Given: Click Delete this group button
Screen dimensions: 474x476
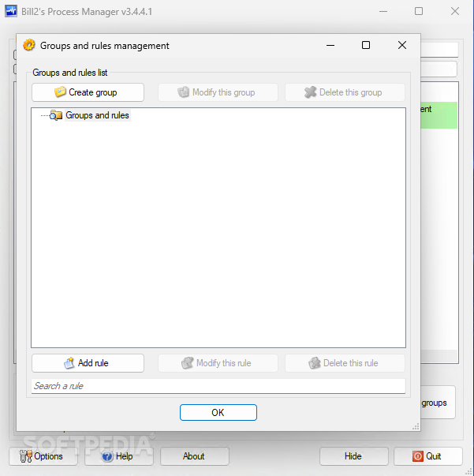Looking at the screenshot, I should pos(345,92).
